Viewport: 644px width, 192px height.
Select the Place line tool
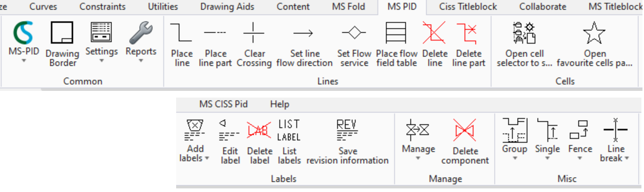coord(182,45)
